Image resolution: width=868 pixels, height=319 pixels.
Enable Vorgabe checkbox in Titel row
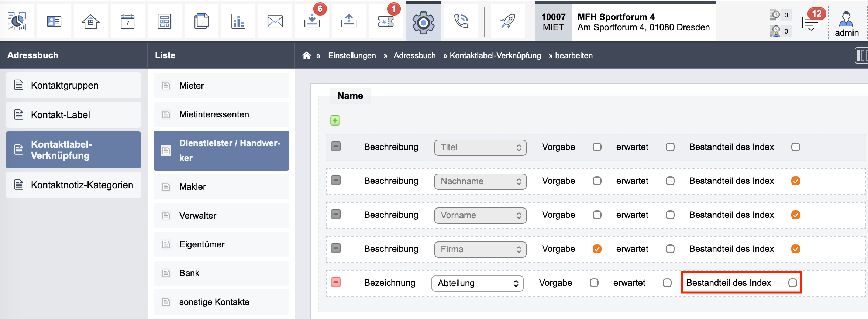click(597, 147)
